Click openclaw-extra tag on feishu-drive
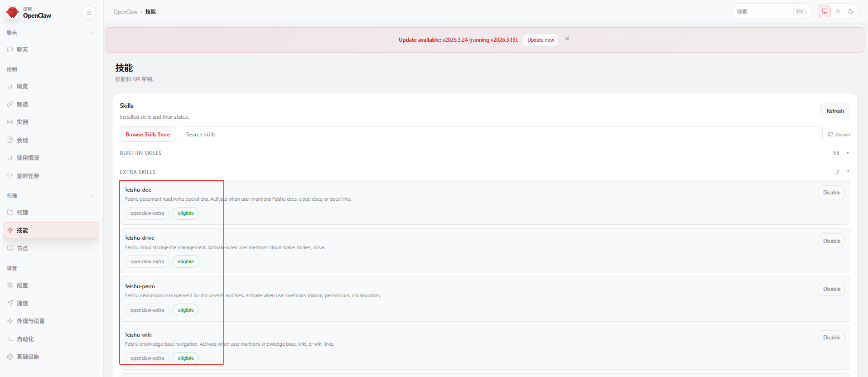The height and width of the screenshot is (377, 868). 147,261
